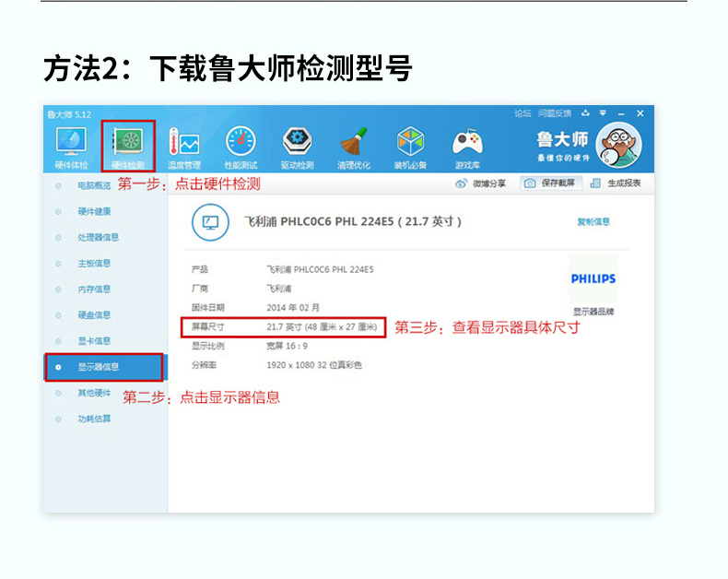This screenshot has height=579, width=728.
Task: Share via 微博分享
Action: [480, 183]
